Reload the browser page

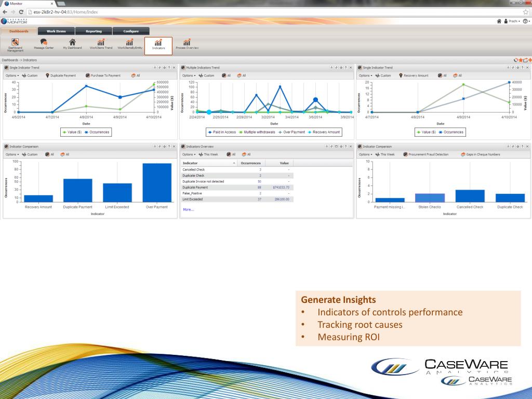click(21, 12)
